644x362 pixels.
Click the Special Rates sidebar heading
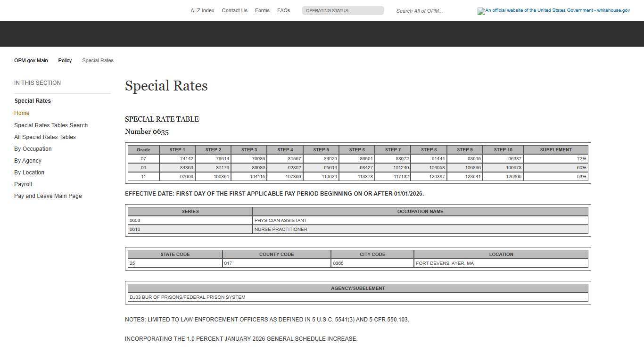point(33,100)
